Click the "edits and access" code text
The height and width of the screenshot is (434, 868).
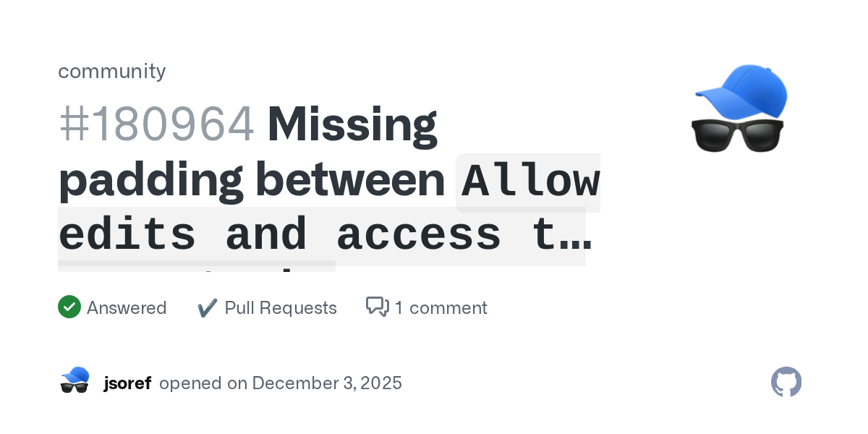(x=279, y=236)
